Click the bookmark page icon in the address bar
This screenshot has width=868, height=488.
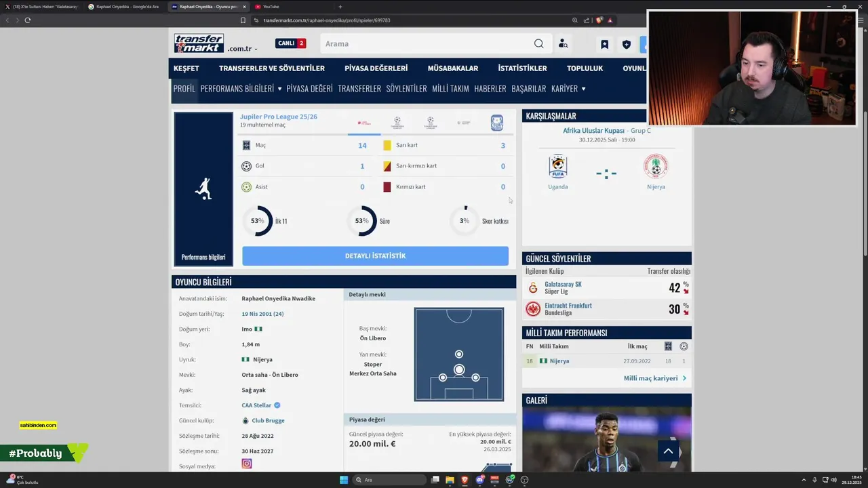click(243, 20)
